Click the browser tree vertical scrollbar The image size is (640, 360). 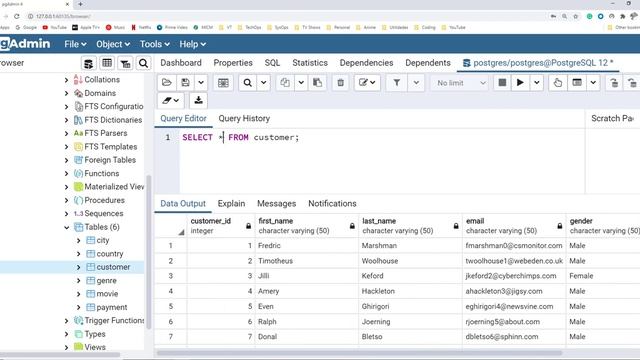[x=149, y=252]
